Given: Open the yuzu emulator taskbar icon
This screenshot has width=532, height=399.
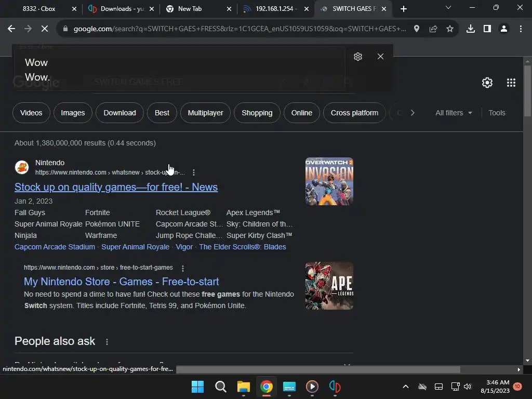Looking at the screenshot, I should click(335, 387).
